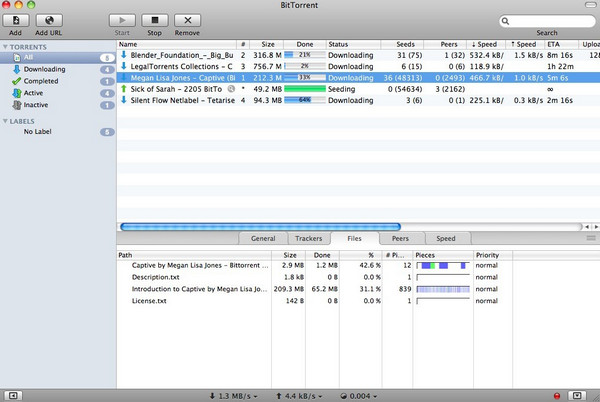Switch to the Trackers tab
The height and width of the screenshot is (402, 600).
click(x=309, y=239)
